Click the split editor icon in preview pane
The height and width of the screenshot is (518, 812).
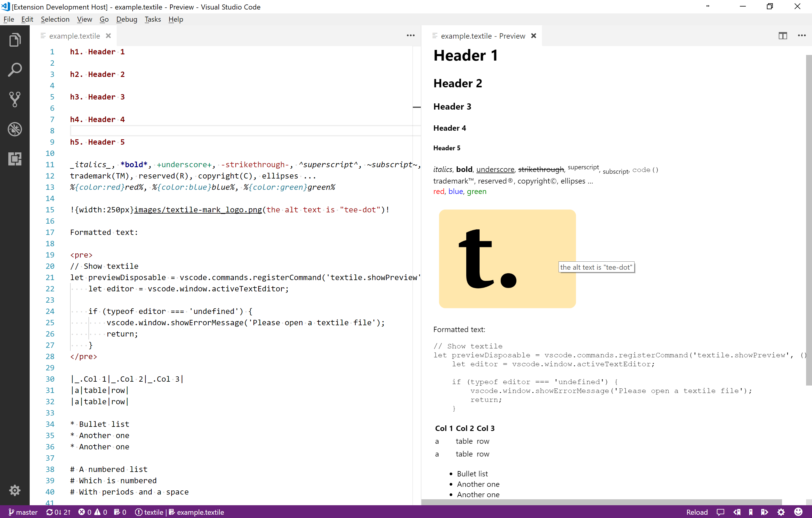[783, 36]
